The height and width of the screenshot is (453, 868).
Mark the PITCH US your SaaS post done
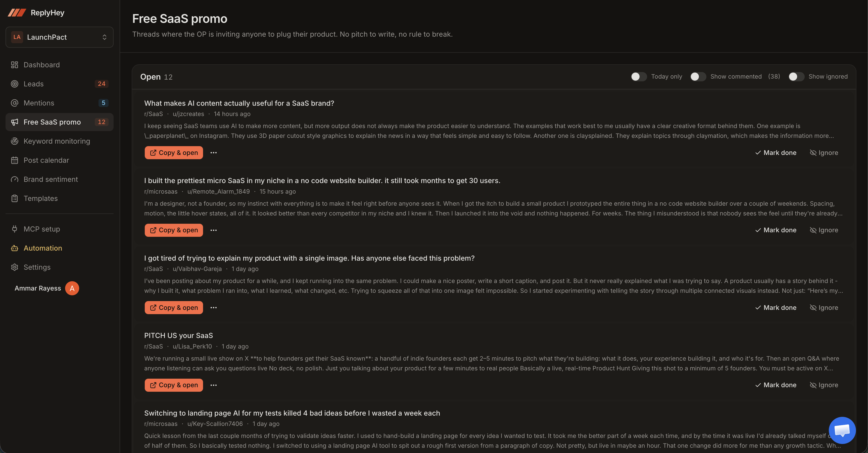(x=776, y=385)
